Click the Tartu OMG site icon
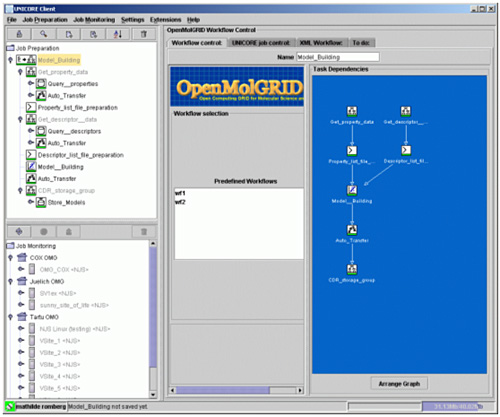This screenshot has width=500, height=417. pos(22,316)
